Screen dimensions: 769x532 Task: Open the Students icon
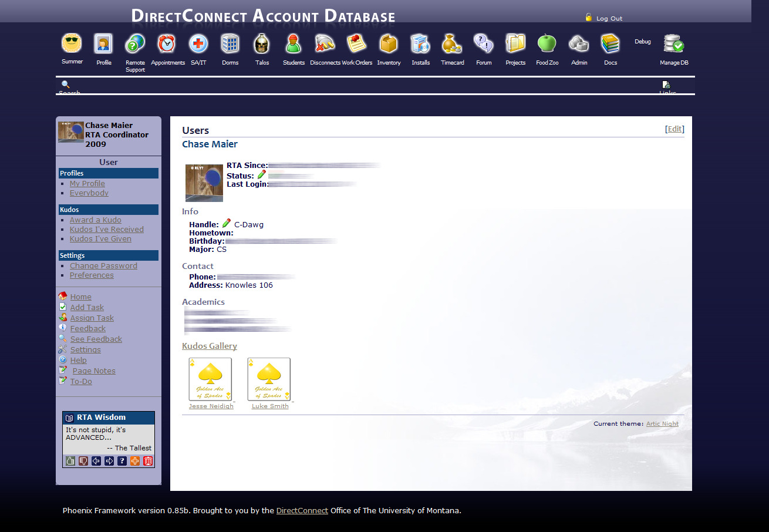coord(294,43)
